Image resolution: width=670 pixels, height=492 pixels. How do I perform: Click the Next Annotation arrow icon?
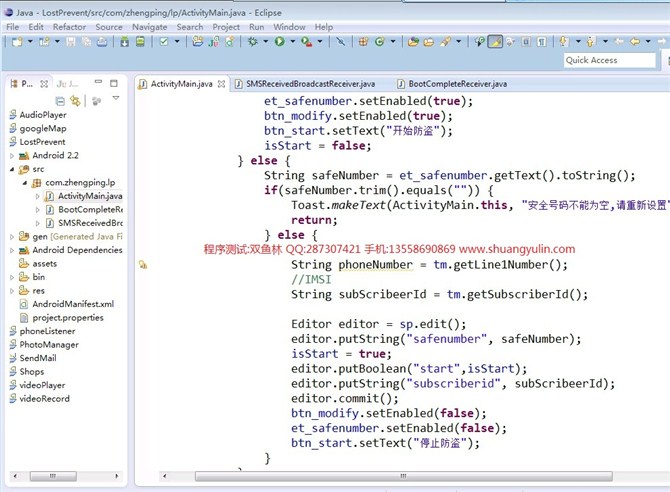click(564, 41)
